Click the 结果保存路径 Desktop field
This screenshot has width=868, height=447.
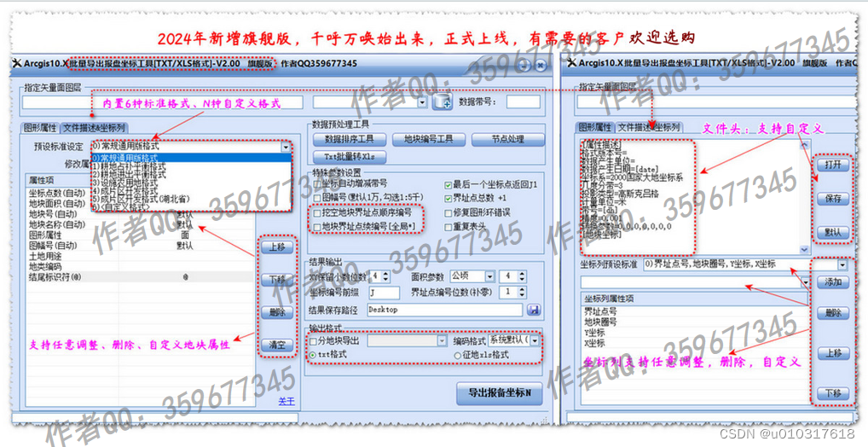click(445, 311)
